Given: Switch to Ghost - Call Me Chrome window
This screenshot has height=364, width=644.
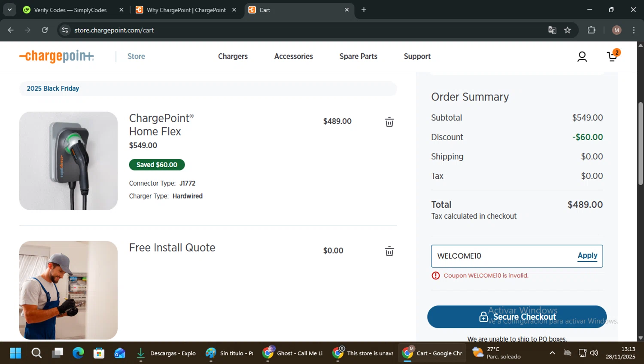Looking at the screenshot, I should coord(293,353).
